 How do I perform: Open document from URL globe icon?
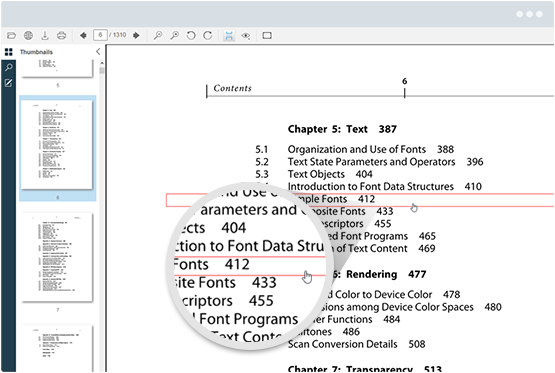coord(28,35)
